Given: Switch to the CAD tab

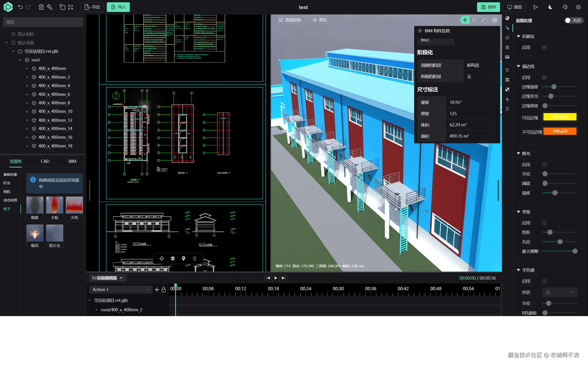Looking at the screenshot, I should tap(45, 161).
